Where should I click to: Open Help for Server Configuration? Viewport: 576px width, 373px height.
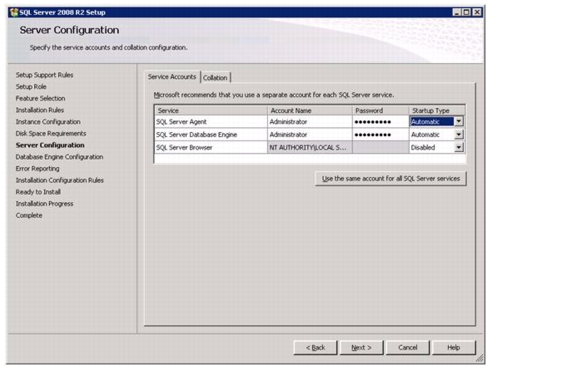coord(454,348)
